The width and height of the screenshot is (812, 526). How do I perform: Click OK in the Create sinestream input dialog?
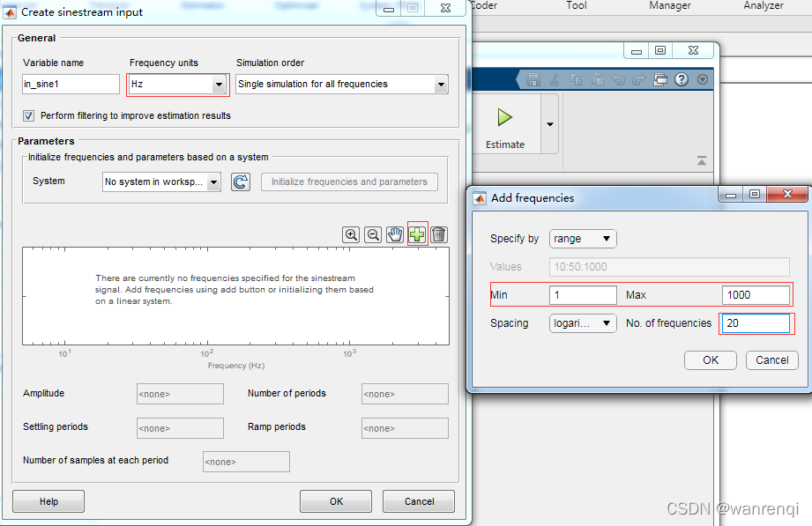336,501
